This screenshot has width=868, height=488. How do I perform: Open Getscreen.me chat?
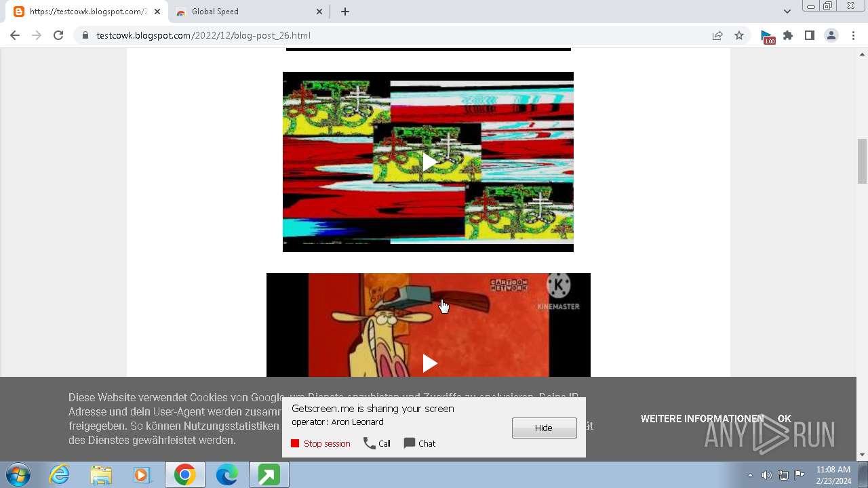(x=420, y=443)
